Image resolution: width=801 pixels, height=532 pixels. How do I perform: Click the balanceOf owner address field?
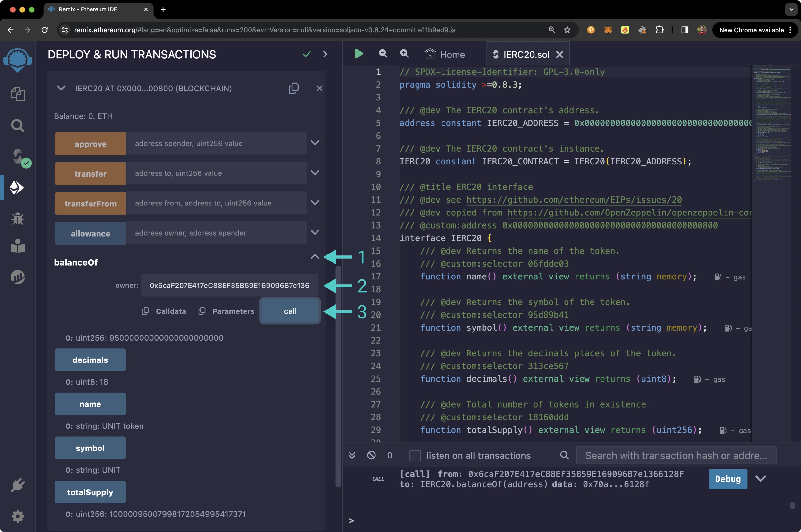tap(230, 285)
